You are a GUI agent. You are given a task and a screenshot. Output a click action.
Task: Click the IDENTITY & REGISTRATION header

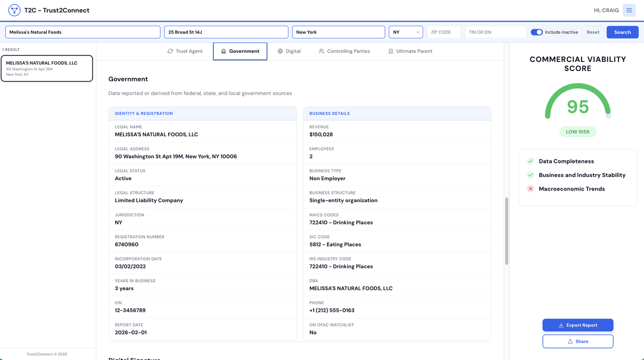click(144, 114)
